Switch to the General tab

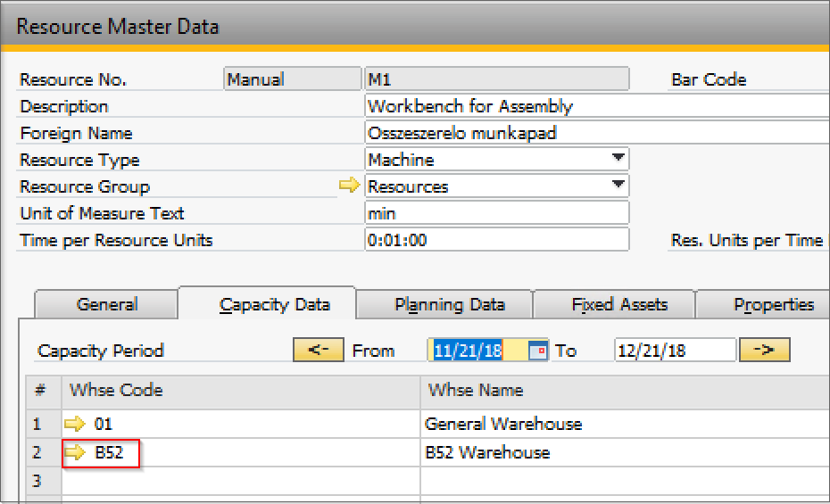pyautogui.click(x=106, y=305)
